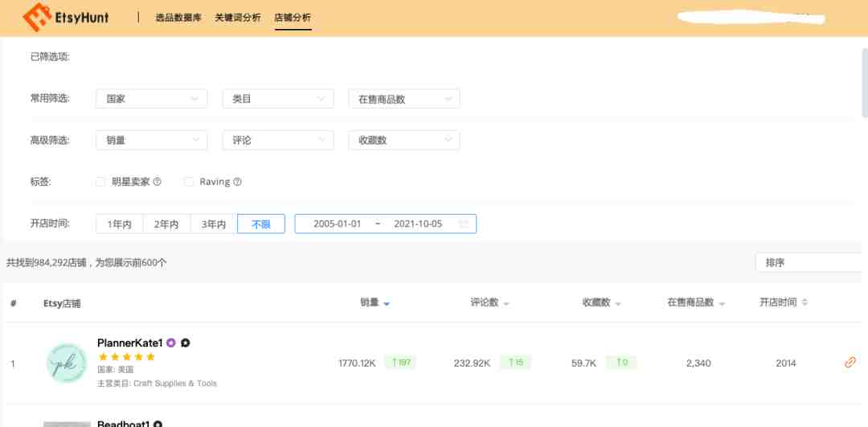This screenshot has height=427, width=868.
Task: Open the Beadboat1 shop name link
Action: (124, 424)
